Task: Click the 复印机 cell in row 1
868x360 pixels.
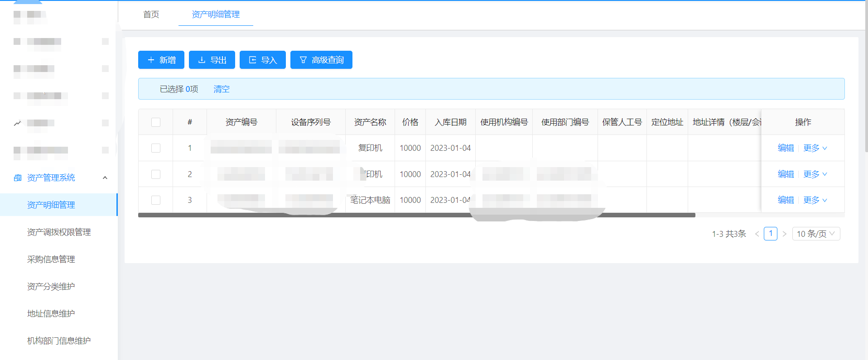Action: (370, 148)
